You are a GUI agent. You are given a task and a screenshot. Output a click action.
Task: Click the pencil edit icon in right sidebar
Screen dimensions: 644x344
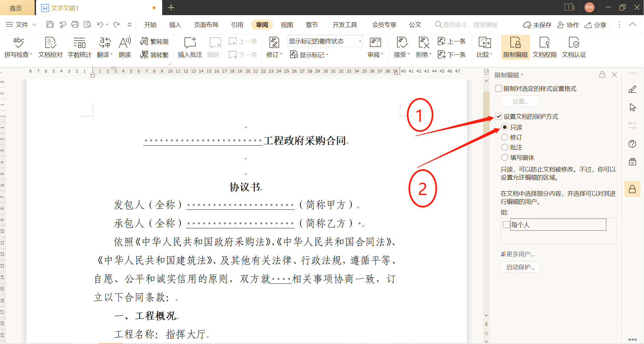pos(632,89)
